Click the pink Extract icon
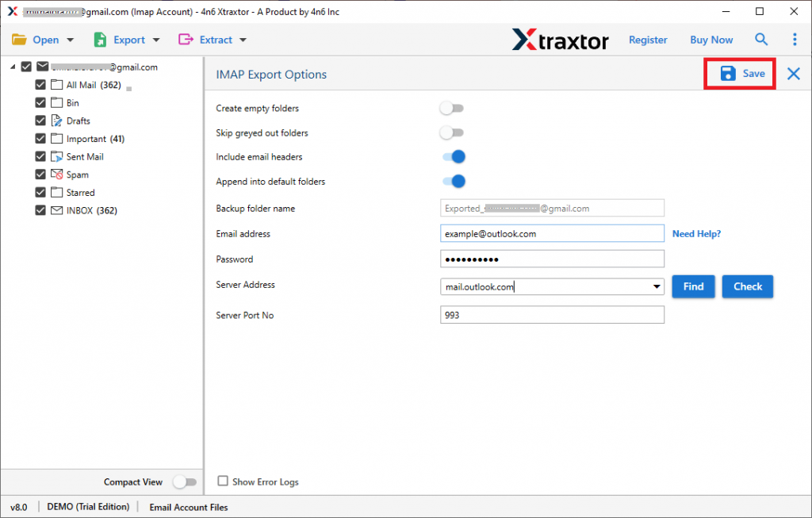This screenshot has width=812, height=518. [x=186, y=40]
